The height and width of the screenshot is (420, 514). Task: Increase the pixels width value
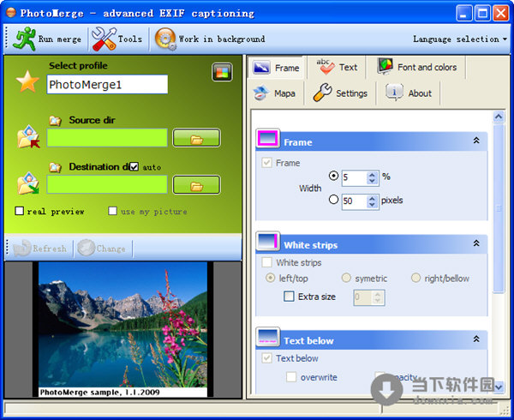click(x=372, y=198)
